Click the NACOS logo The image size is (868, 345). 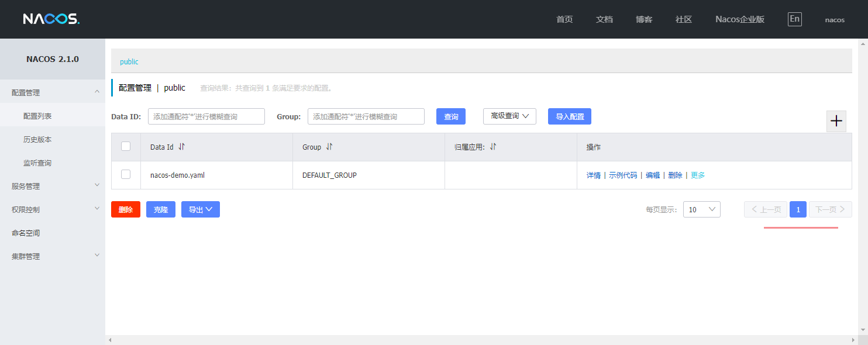point(51,19)
